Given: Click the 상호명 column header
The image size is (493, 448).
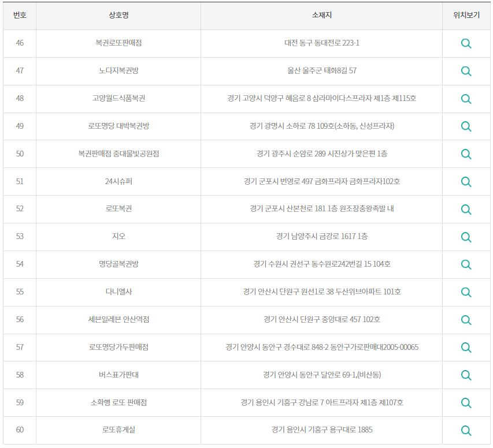Looking at the screenshot, I should click(x=118, y=15).
